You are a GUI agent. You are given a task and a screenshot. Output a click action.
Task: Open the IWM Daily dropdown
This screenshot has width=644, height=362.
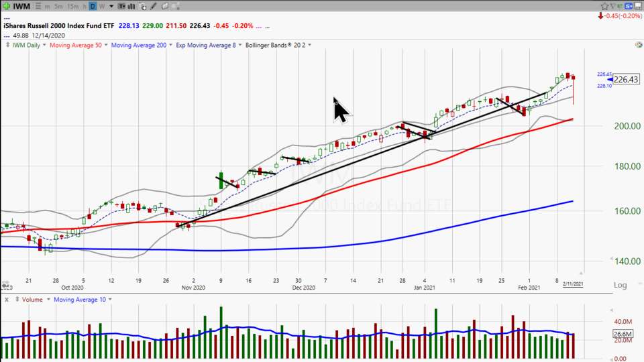pos(44,45)
